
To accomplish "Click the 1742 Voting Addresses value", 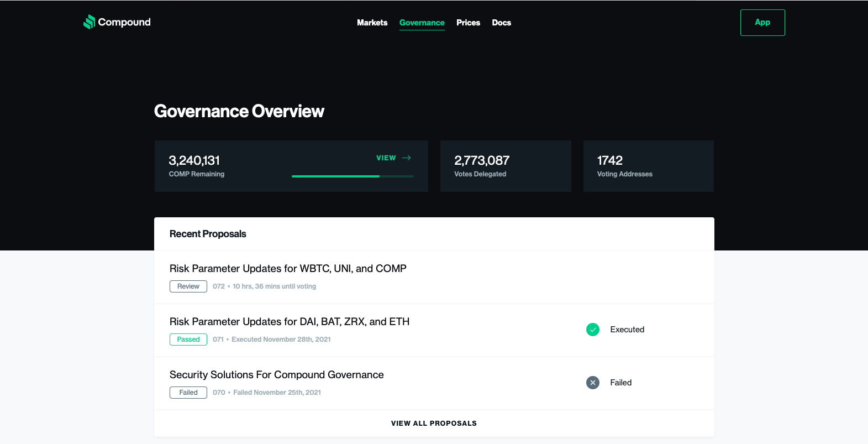I will tap(610, 160).
